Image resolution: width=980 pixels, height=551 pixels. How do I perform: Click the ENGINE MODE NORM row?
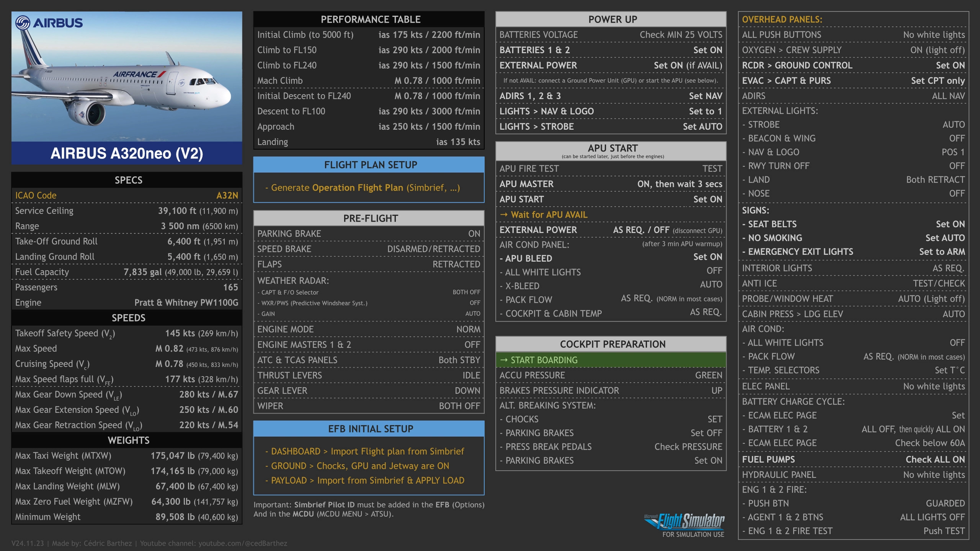click(x=369, y=329)
